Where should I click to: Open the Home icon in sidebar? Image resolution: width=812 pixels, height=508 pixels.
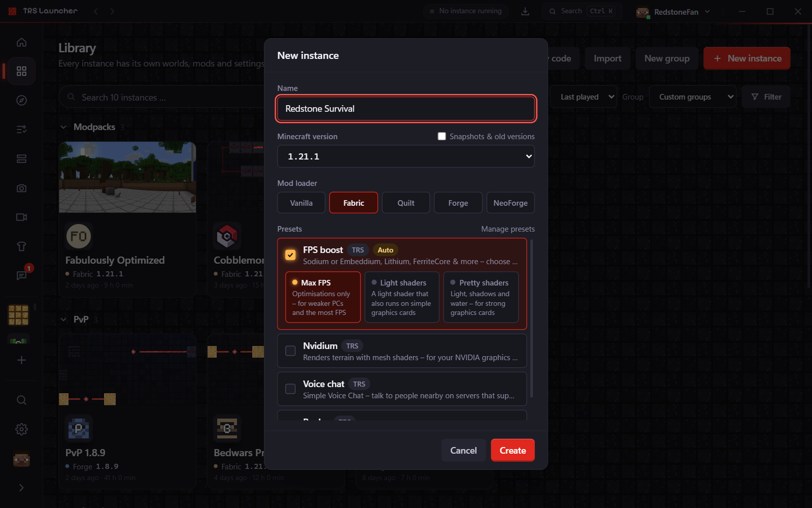click(21, 42)
